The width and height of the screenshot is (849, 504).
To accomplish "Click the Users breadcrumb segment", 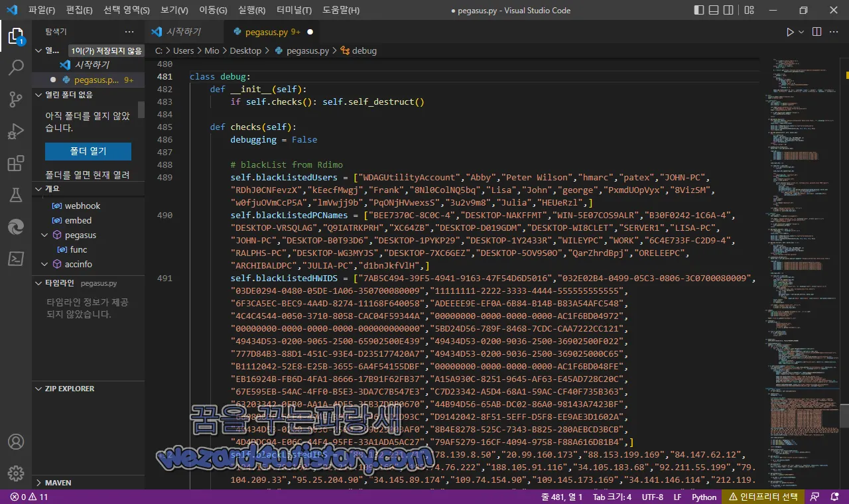I will (x=184, y=50).
